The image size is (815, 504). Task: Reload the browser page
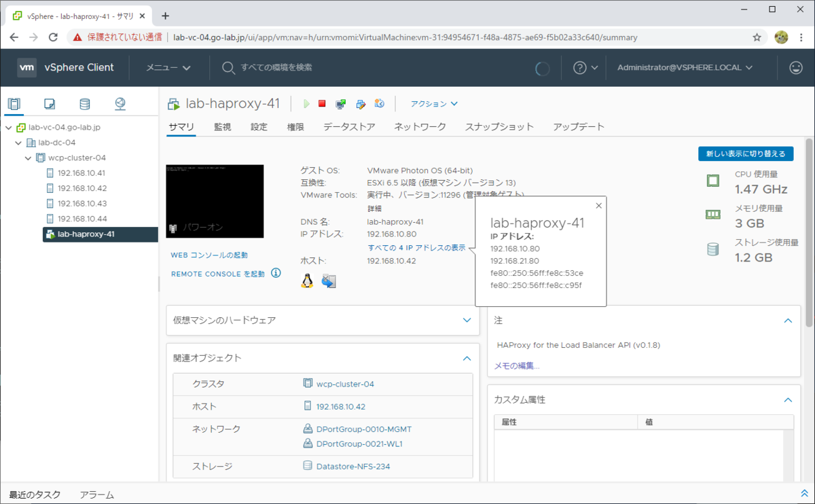[53, 37]
